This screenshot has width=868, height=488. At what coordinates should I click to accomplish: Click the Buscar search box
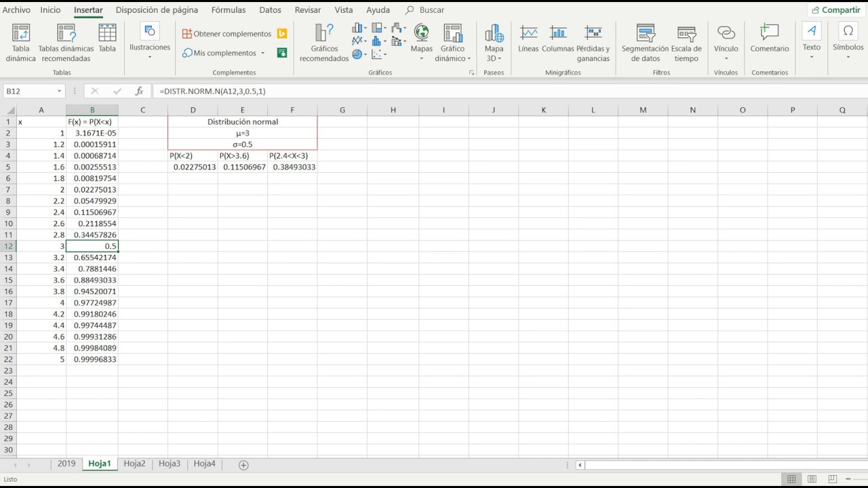click(425, 10)
